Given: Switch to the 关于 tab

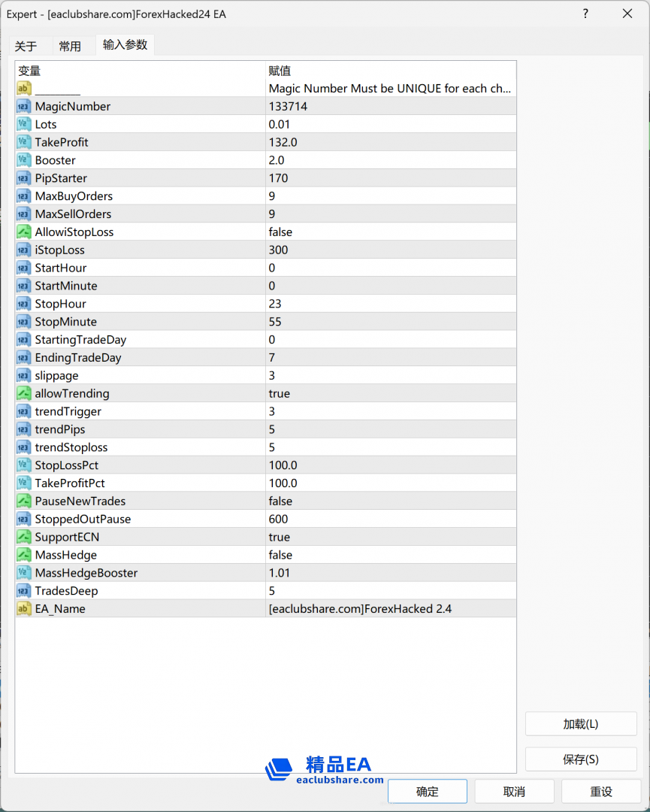Looking at the screenshot, I should point(26,46).
